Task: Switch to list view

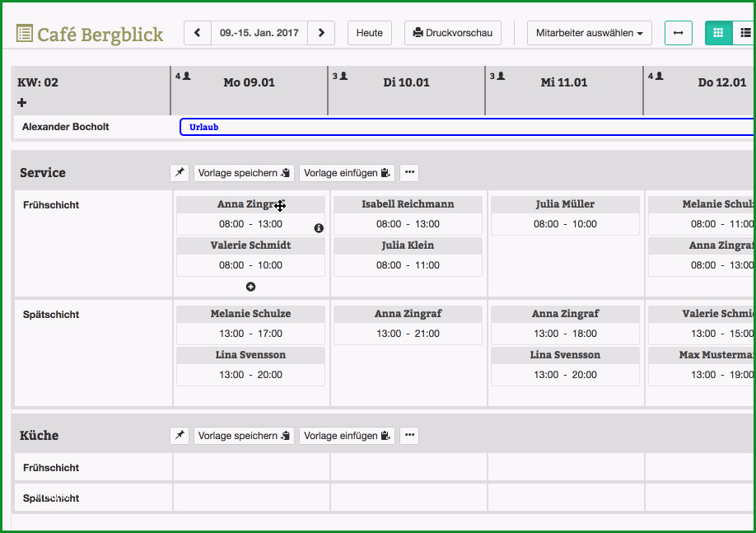Action: (x=744, y=33)
